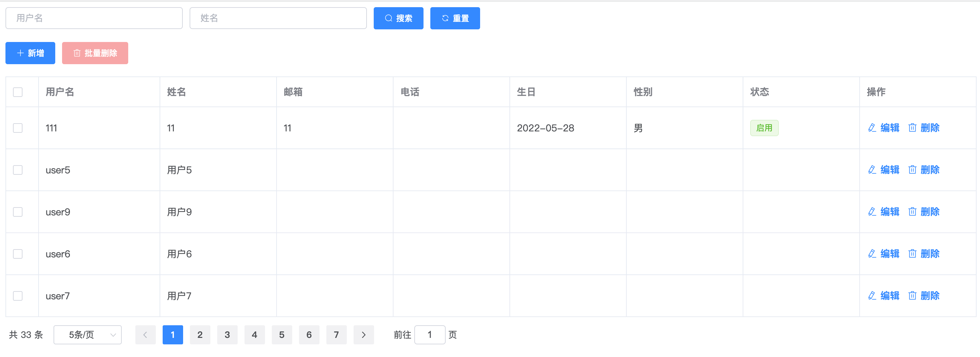Image resolution: width=980 pixels, height=357 pixels.
Task: Click the trash delete icon for user9
Action: tap(912, 212)
